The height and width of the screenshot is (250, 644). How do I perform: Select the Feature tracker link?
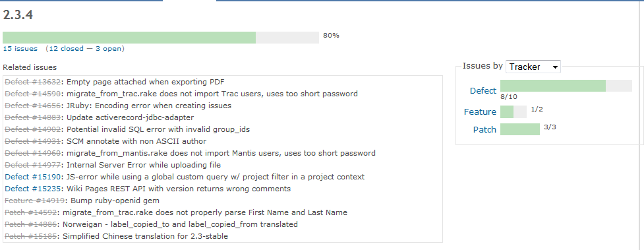tap(480, 112)
